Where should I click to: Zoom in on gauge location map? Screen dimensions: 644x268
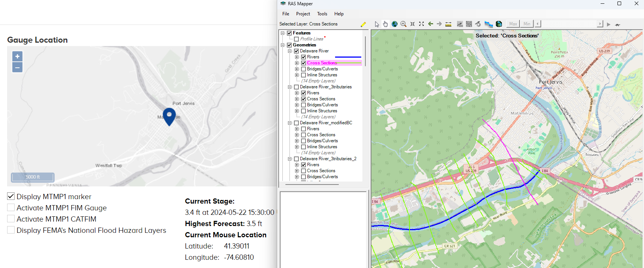[17, 56]
